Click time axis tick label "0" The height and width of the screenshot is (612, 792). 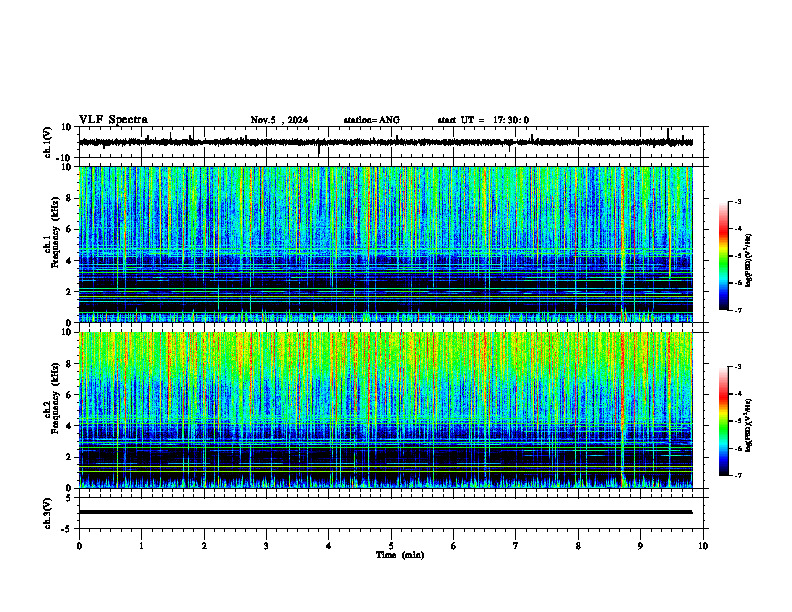79,546
